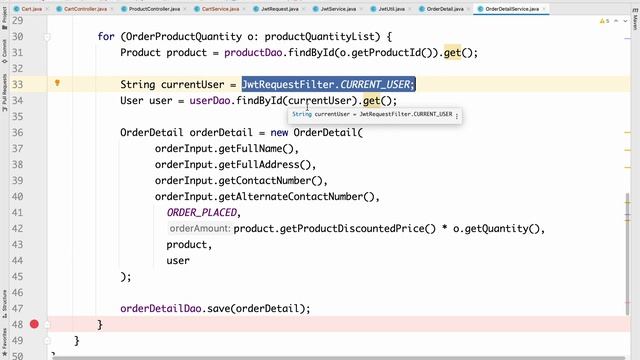Open the Favorites tool window
Screen dimensions: 640x360
pyautogui.click(x=4, y=341)
